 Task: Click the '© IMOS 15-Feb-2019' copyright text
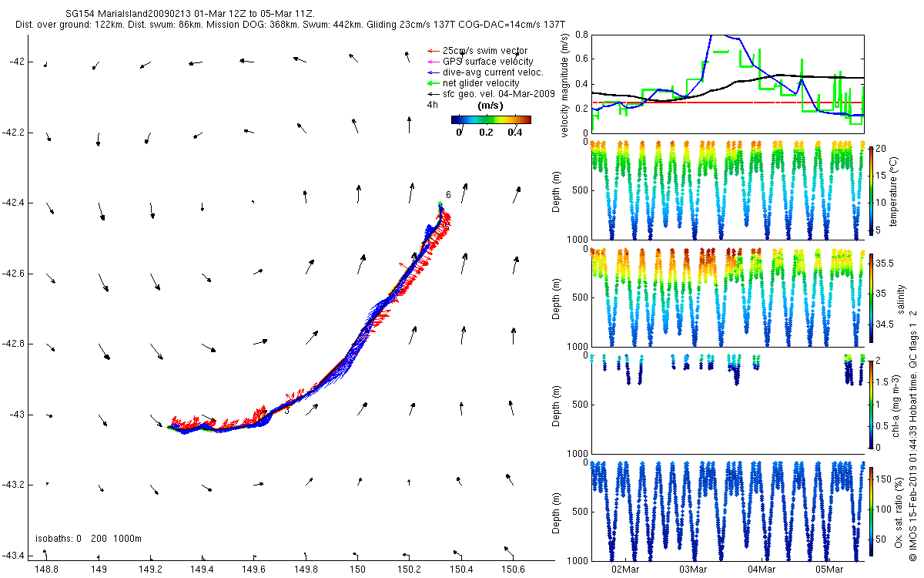pos(913,512)
